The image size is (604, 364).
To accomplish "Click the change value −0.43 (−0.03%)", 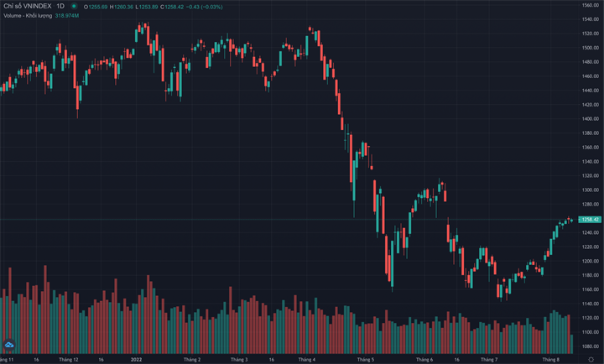I will 205,7.
